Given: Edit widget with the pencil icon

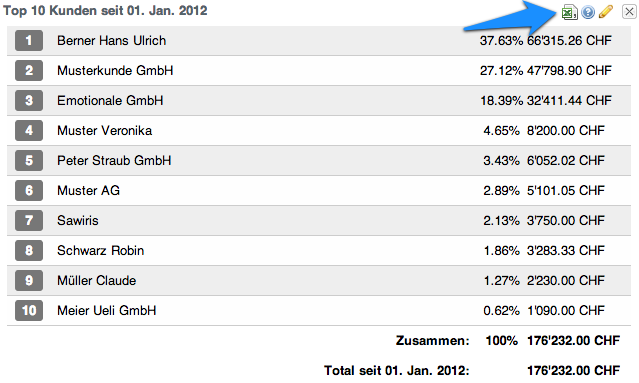Looking at the screenshot, I should [x=606, y=12].
